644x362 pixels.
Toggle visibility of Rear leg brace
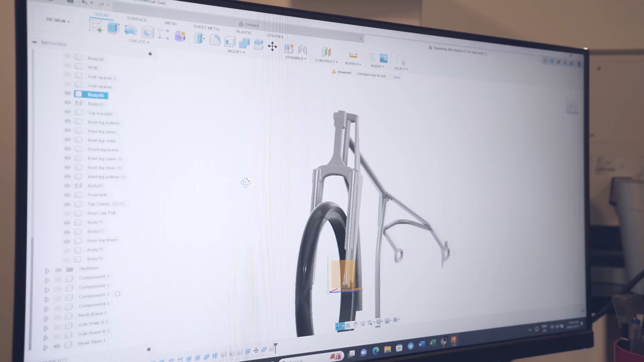tap(67, 241)
